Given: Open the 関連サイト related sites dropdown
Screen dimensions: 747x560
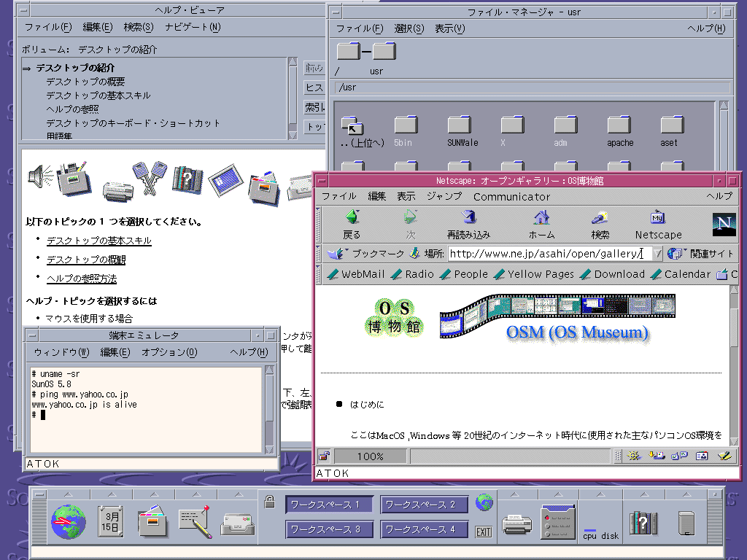Looking at the screenshot, I should point(700,253).
